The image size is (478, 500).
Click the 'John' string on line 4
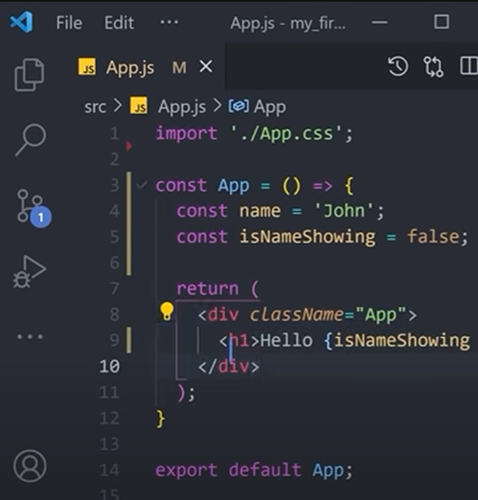344,211
